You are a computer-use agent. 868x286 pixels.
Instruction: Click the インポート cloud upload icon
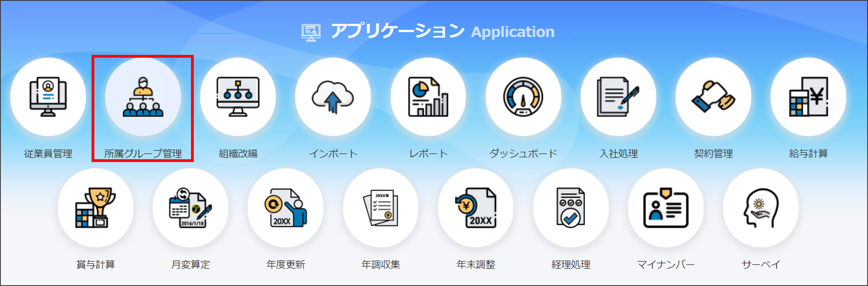pyautogui.click(x=333, y=97)
